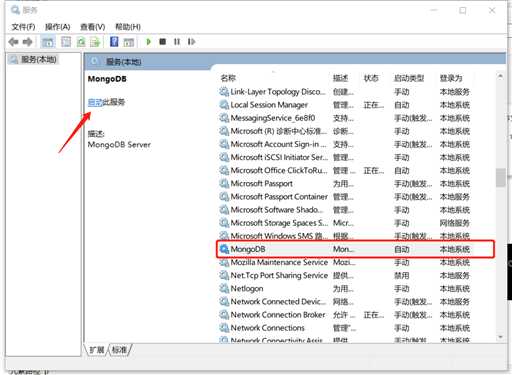Close the Services window
The height and width of the screenshot is (375, 512).
tap(492, 10)
